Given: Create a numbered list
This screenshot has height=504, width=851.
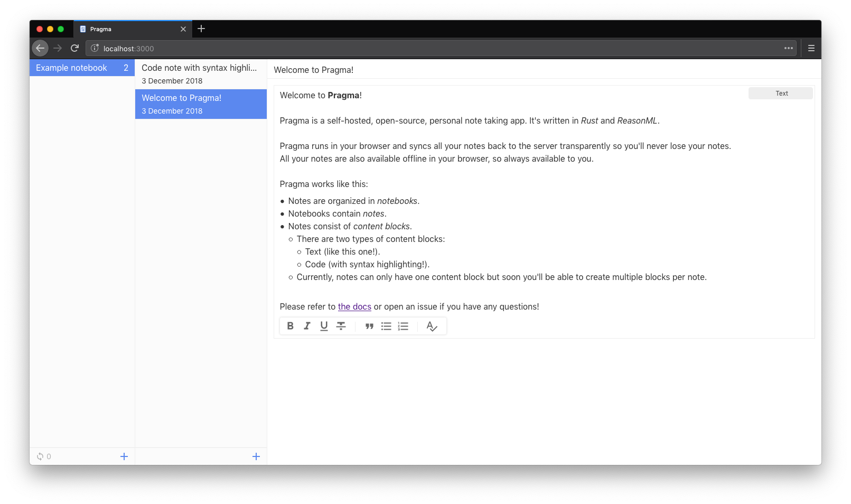Looking at the screenshot, I should click(403, 326).
